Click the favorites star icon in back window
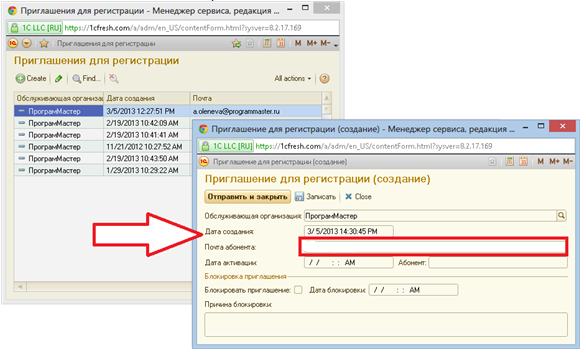 pos(44,44)
